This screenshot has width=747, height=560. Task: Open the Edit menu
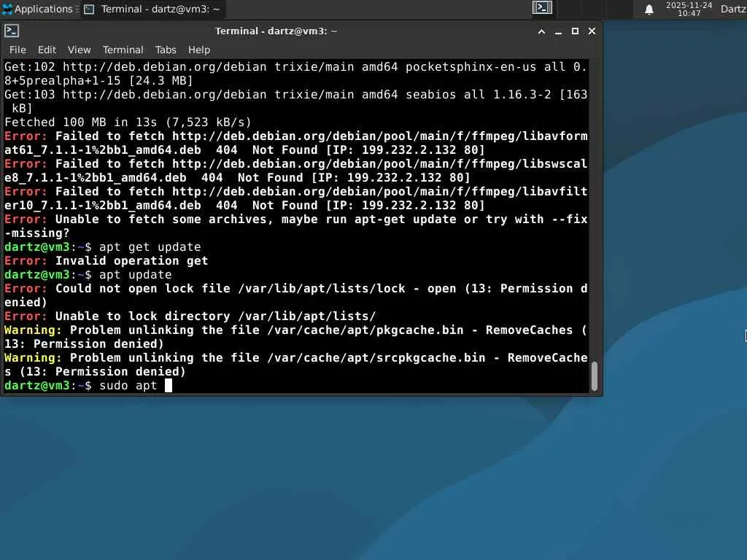(47, 50)
